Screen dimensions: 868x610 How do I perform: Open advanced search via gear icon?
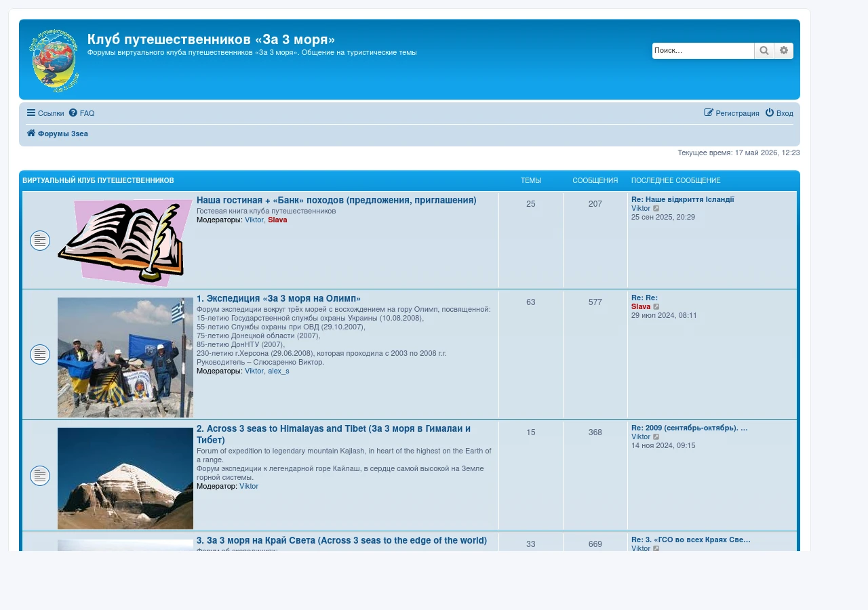pyautogui.click(x=784, y=51)
